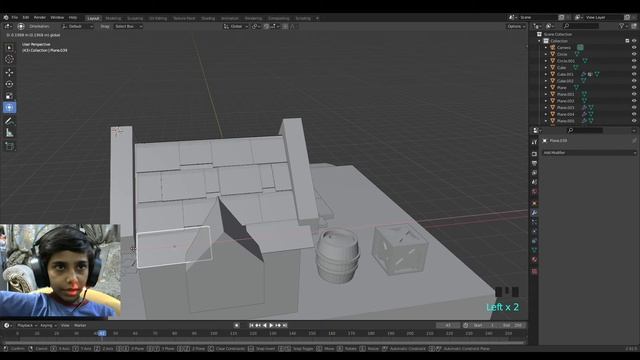Toggle visibility of Cube in outliner
Viewport: 640px width, 360px height.
[x=634, y=67]
